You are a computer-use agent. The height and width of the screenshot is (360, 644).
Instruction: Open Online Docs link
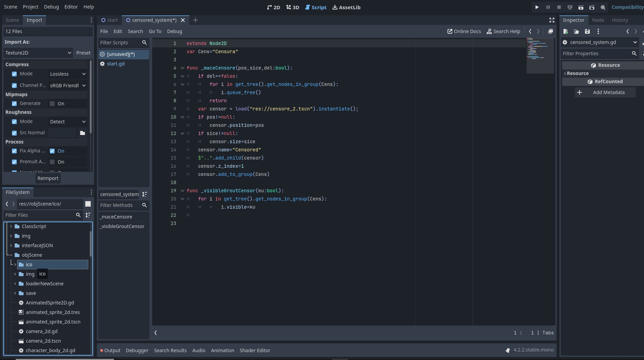point(464,31)
